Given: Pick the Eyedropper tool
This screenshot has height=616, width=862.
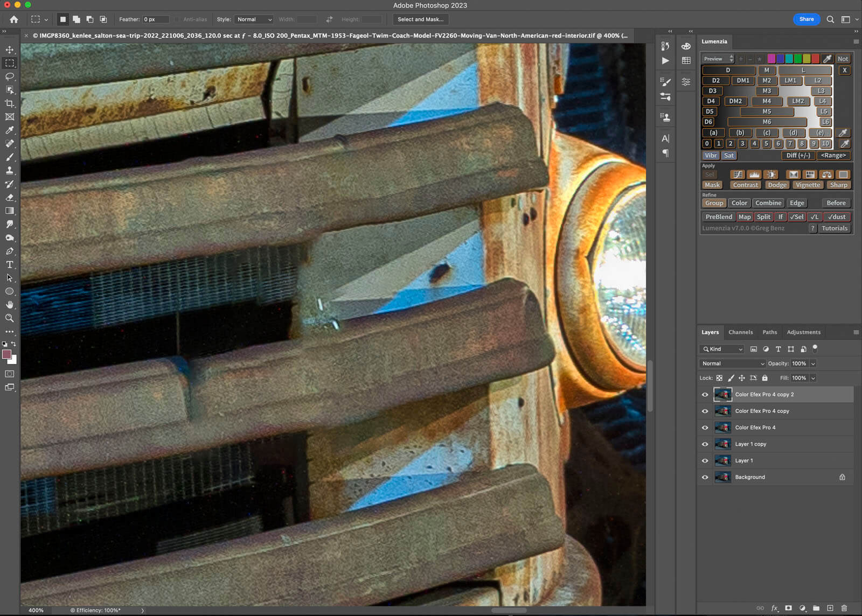Looking at the screenshot, I should point(10,130).
